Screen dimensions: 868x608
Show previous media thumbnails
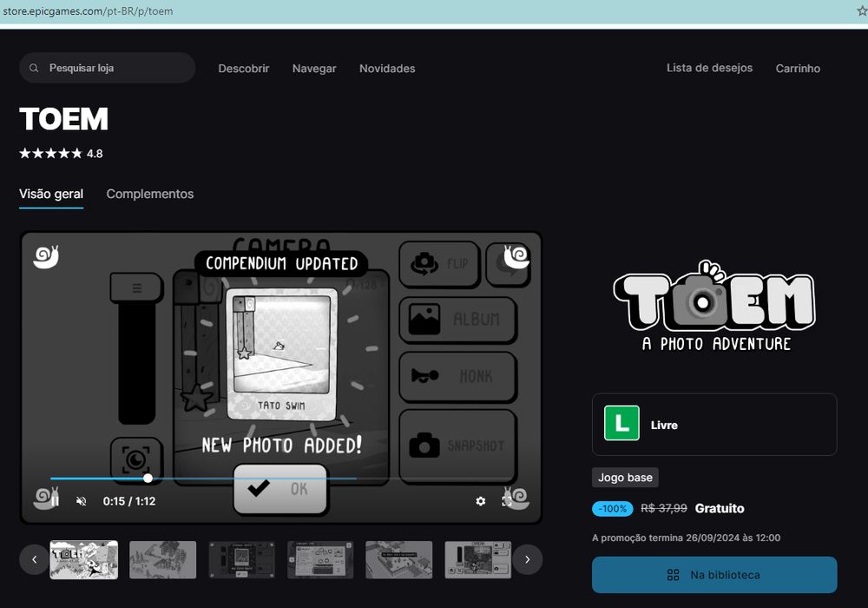tap(35, 560)
